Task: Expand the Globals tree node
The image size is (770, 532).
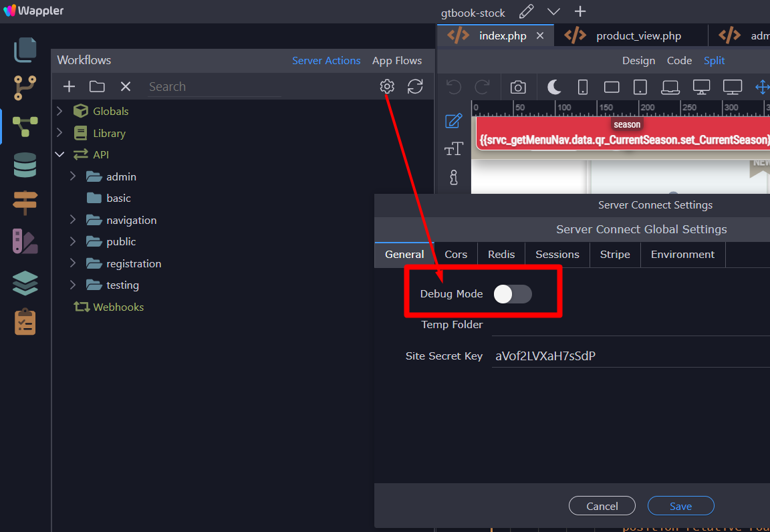Action: [x=59, y=111]
